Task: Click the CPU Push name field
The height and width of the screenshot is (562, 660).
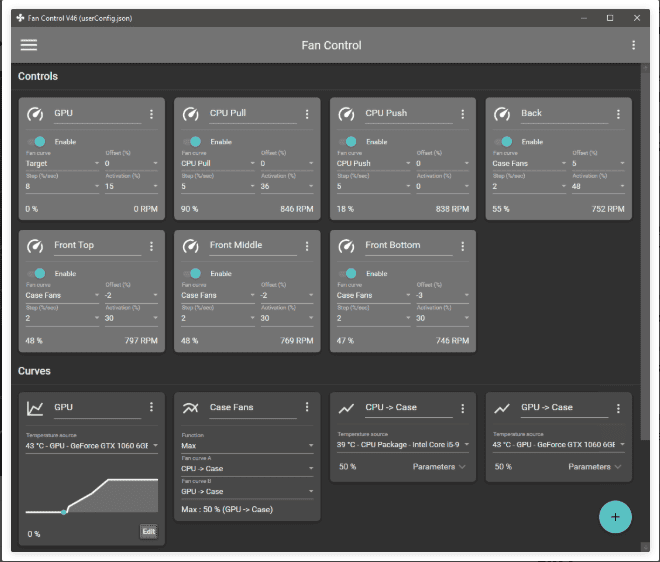Action: (x=408, y=114)
